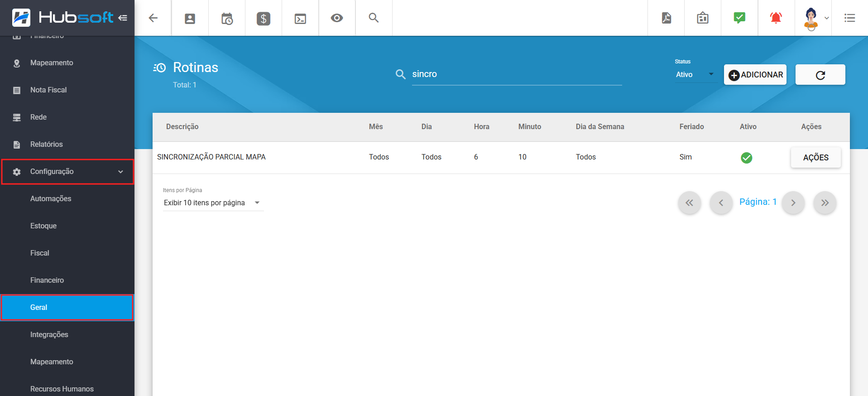Image resolution: width=868 pixels, height=396 pixels.
Task: Click the Mês column header
Action: [x=376, y=127]
